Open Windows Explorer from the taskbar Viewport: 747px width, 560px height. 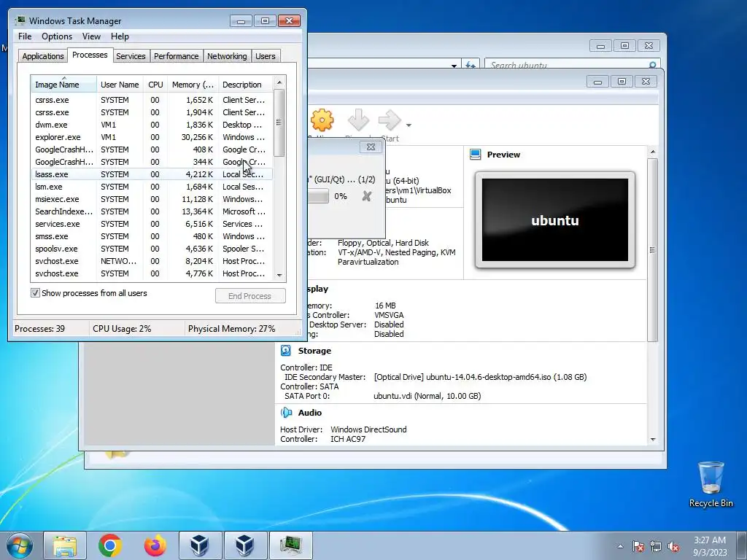[x=65, y=545]
